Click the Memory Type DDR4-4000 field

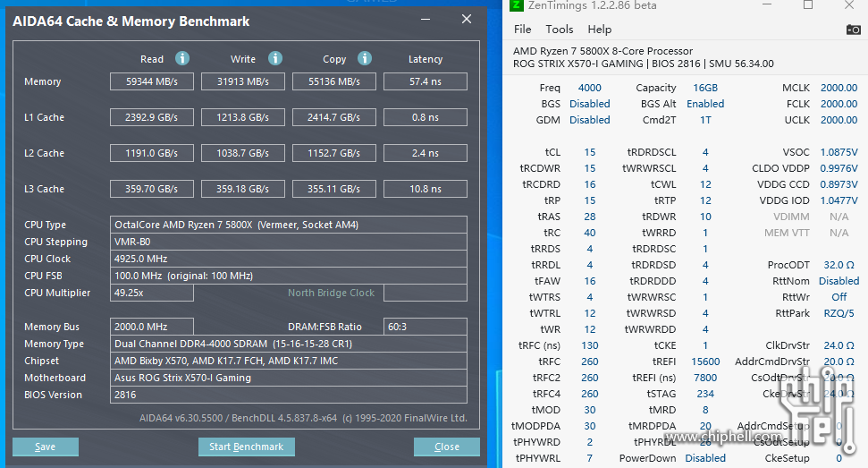(x=289, y=344)
